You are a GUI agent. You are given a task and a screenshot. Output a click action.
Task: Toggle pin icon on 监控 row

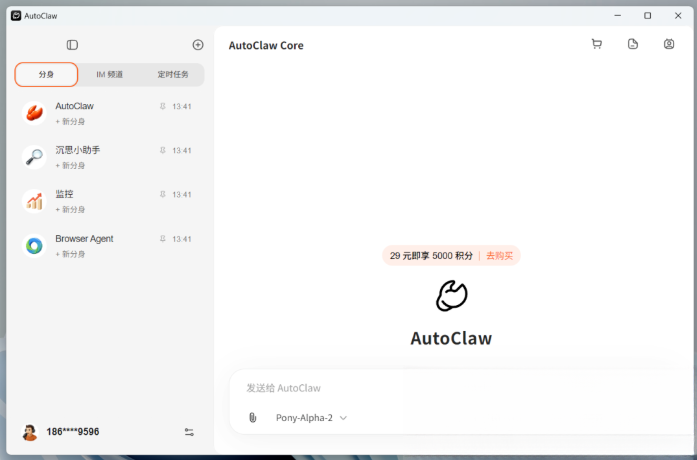163,194
